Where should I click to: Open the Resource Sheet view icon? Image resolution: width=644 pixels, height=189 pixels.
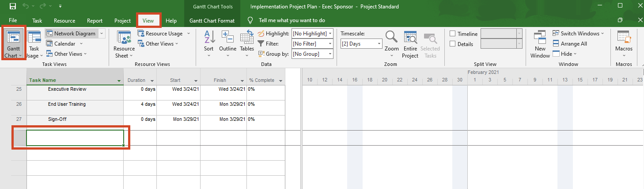tap(124, 39)
